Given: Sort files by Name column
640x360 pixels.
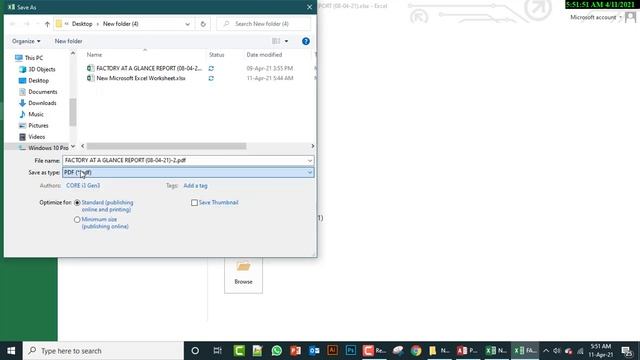Looking at the screenshot, I should [x=94, y=55].
